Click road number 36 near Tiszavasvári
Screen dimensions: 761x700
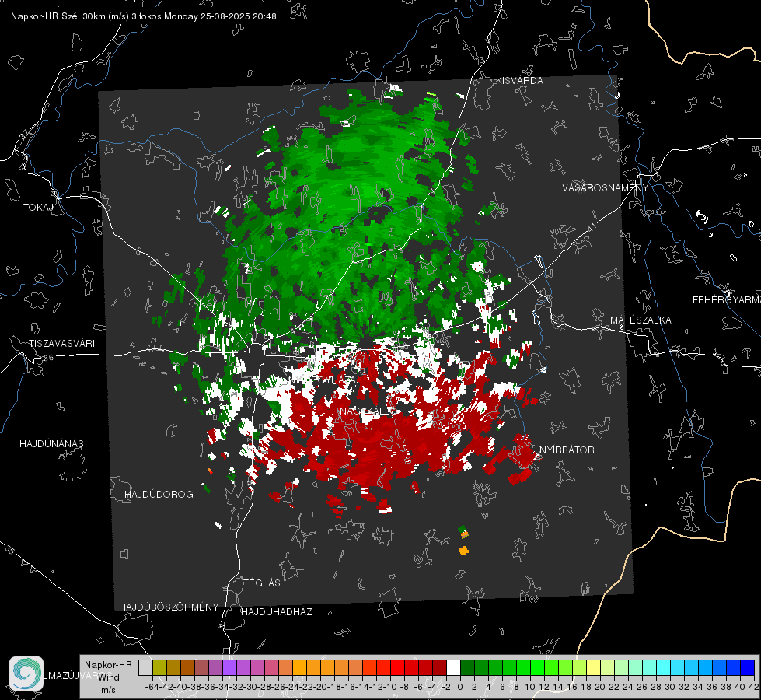pyautogui.click(x=48, y=358)
